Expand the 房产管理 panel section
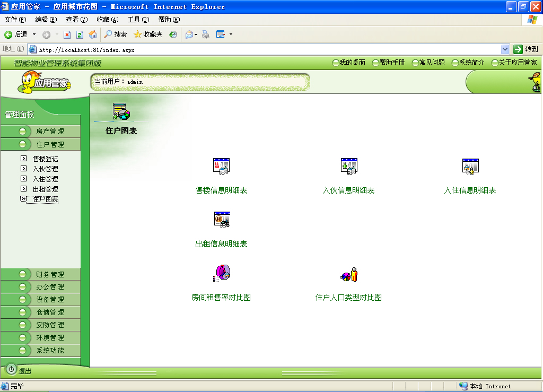Viewport: 543px width, 392px height. [50, 132]
